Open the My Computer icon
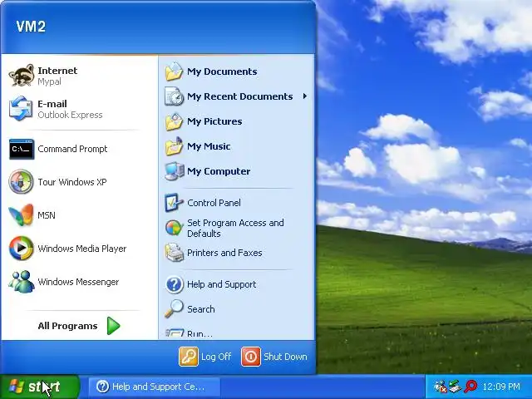Screen dimensions: 532x399 (174, 171)
